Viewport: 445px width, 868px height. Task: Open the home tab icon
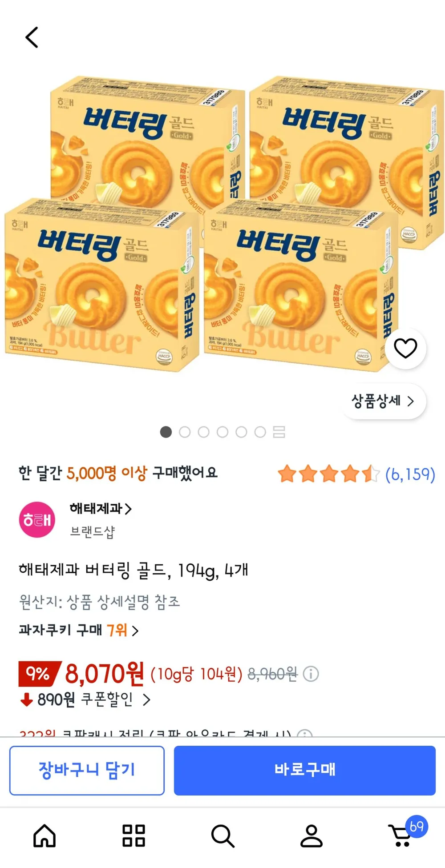tap(44, 836)
